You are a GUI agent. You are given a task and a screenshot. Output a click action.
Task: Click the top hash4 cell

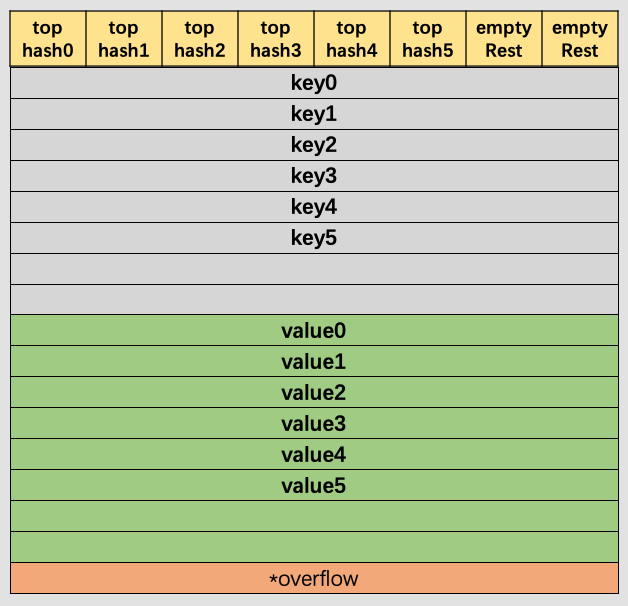click(352, 40)
